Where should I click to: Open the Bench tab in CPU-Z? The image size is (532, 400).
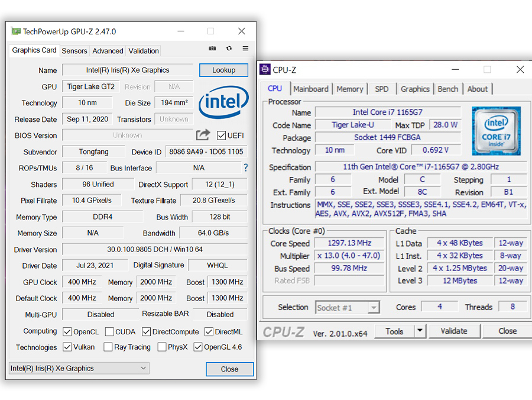point(448,89)
